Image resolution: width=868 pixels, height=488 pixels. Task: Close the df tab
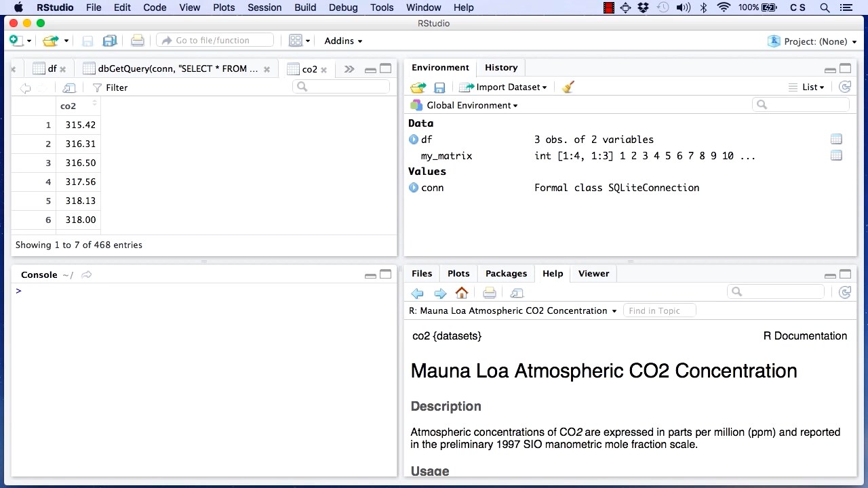tap(62, 69)
